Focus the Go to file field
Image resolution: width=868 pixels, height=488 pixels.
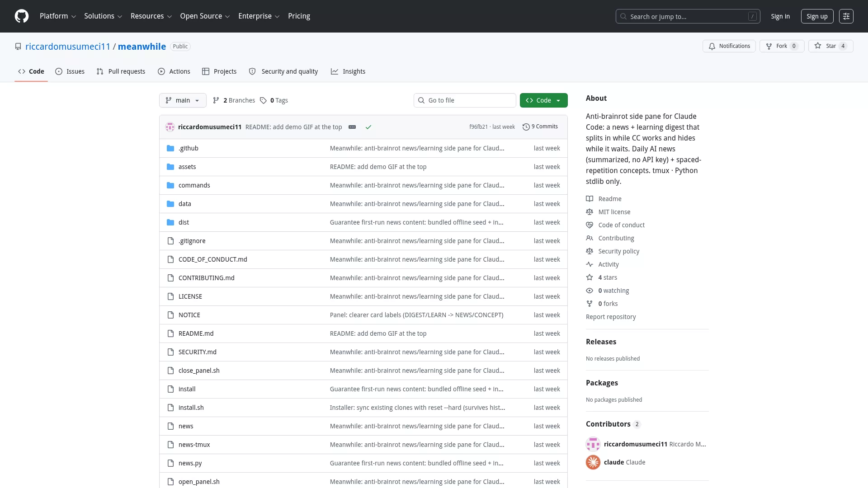(465, 100)
